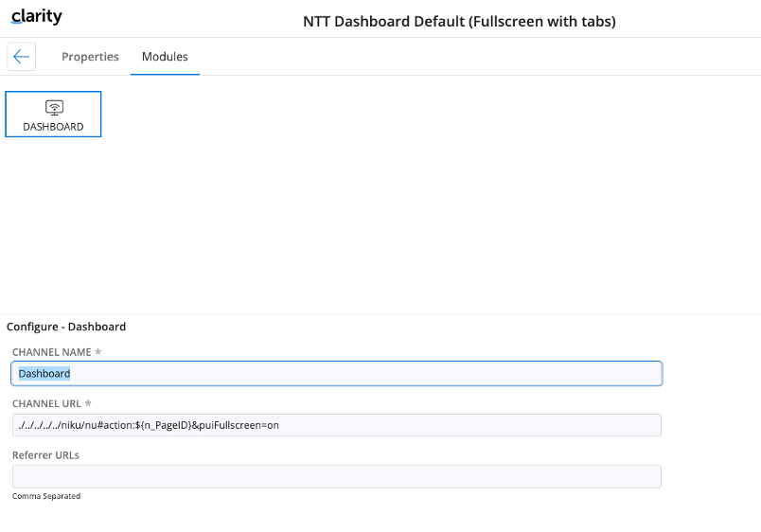Focus the Channel Name input field
Screen dimensions: 761x532
(x=336, y=374)
